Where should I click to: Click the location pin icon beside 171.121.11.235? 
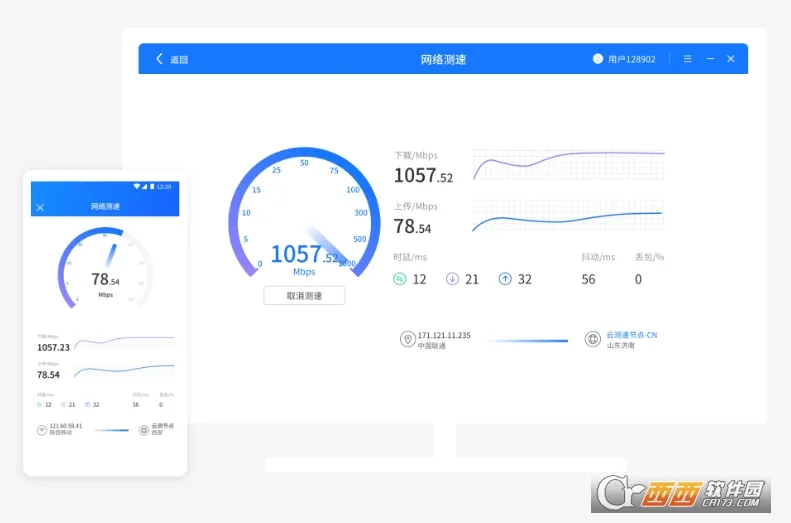pyautogui.click(x=407, y=340)
